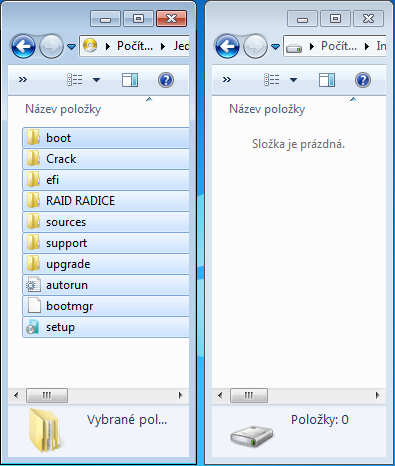This screenshot has height=466, width=395.
Task: Select the Crack folder
Action: click(x=106, y=159)
